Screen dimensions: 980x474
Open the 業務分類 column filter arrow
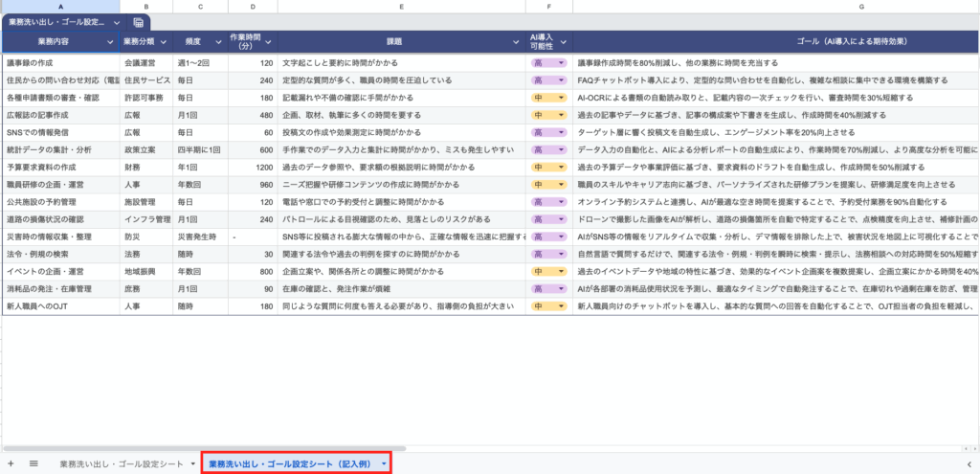tap(164, 42)
